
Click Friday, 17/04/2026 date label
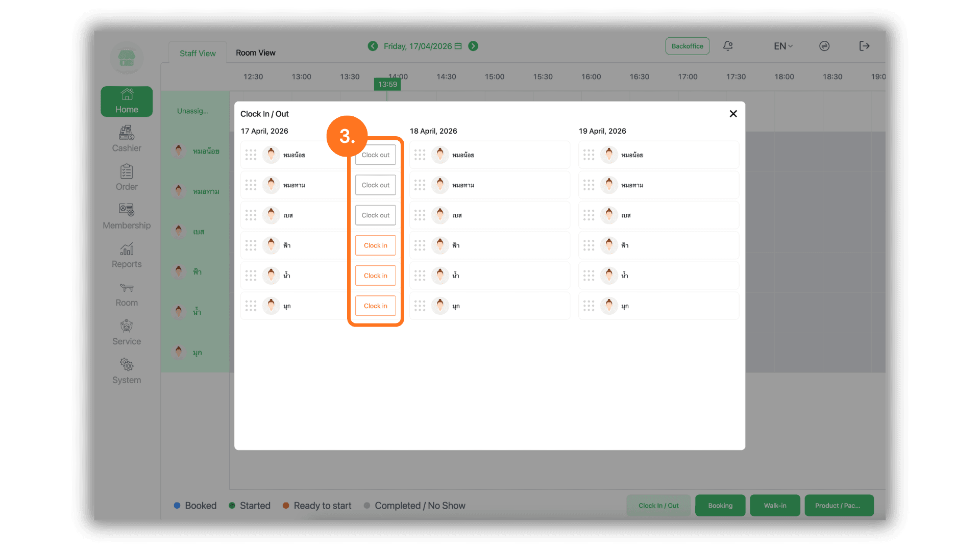pyautogui.click(x=418, y=46)
